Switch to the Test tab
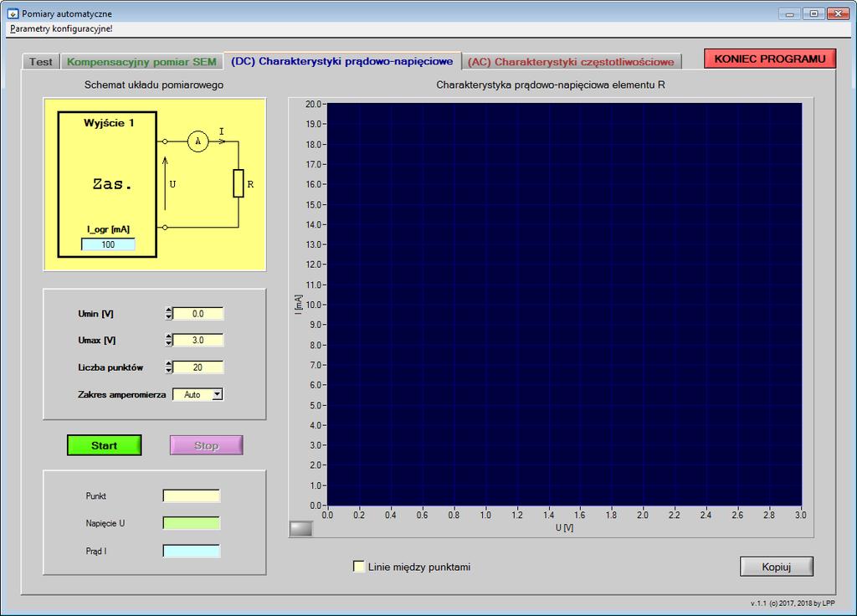Image resolution: width=857 pixels, height=616 pixels. pos(41,62)
